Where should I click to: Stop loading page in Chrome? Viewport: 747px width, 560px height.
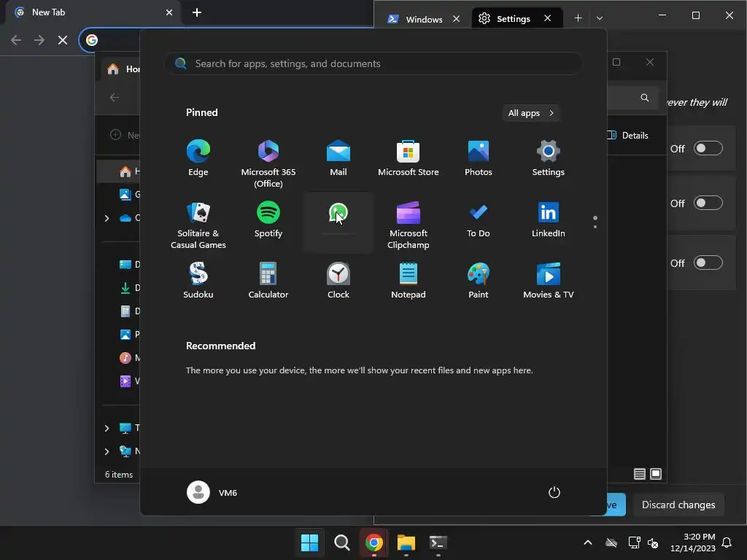[63, 40]
